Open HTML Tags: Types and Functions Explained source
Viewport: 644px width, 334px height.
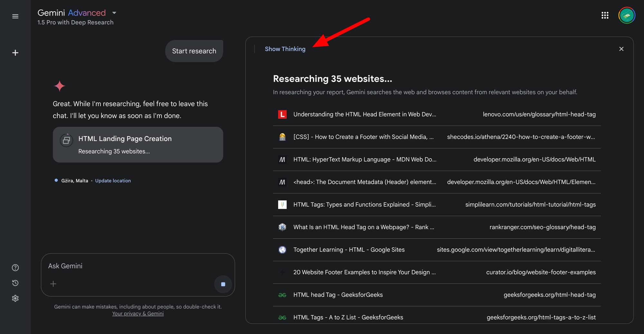[365, 204]
